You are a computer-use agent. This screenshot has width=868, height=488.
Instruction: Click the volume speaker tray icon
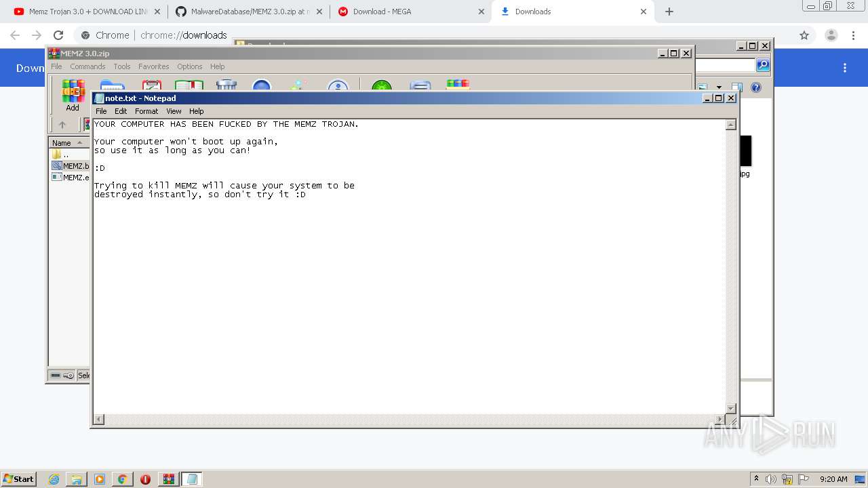coord(771,479)
